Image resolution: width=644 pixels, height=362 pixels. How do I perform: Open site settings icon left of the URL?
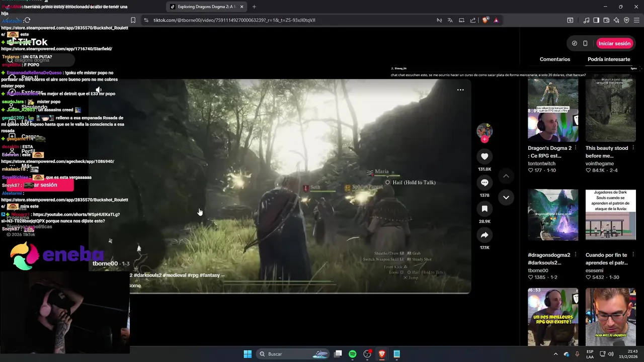[146, 20]
